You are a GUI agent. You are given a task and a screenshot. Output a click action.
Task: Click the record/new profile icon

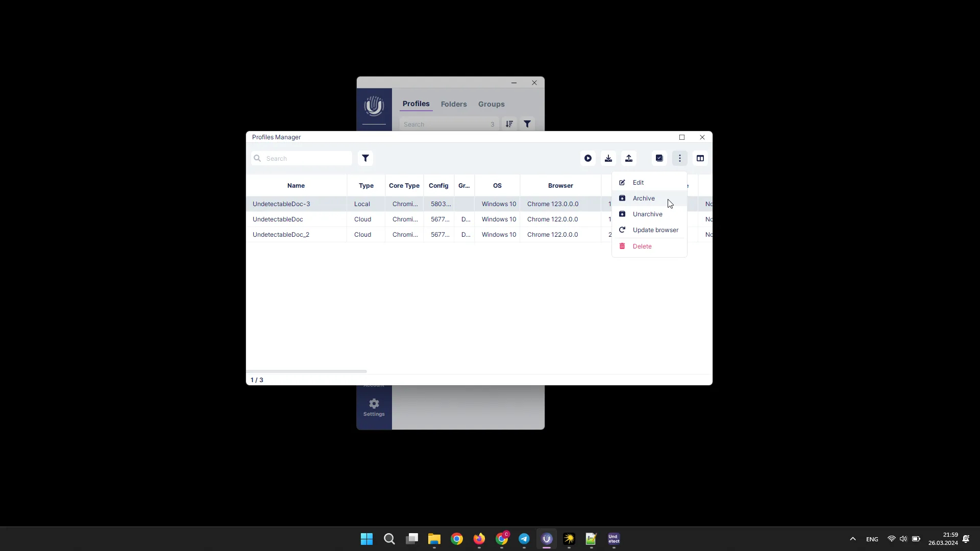pyautogui.click(x=587, y=158)
